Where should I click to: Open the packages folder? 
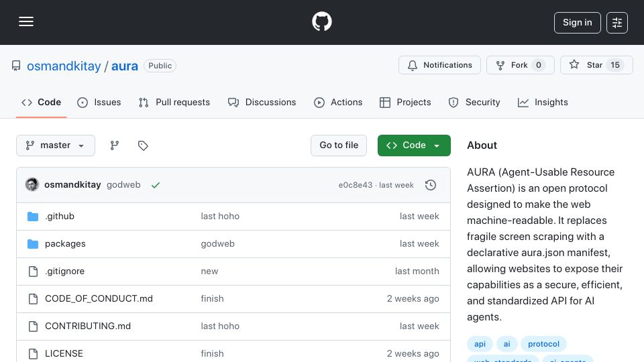[x=65, y=244]
